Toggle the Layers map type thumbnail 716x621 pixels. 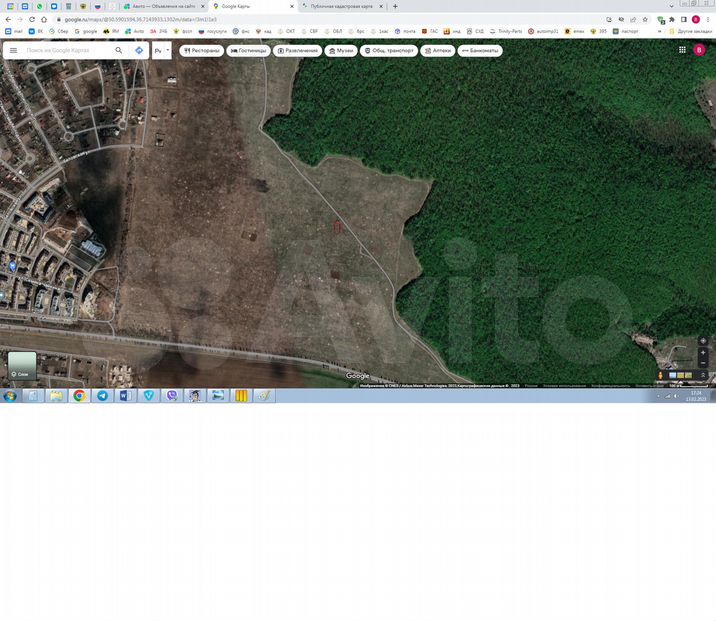point(22,365)
